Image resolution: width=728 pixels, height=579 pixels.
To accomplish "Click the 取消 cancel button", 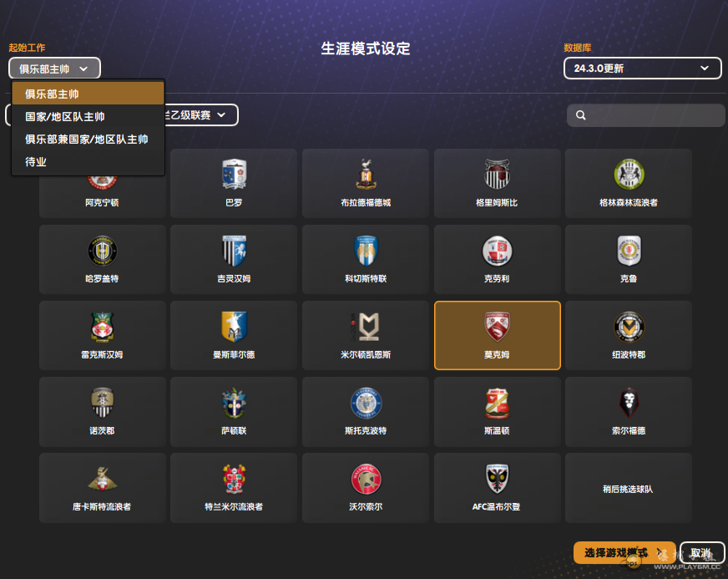I will click(701, 553).
